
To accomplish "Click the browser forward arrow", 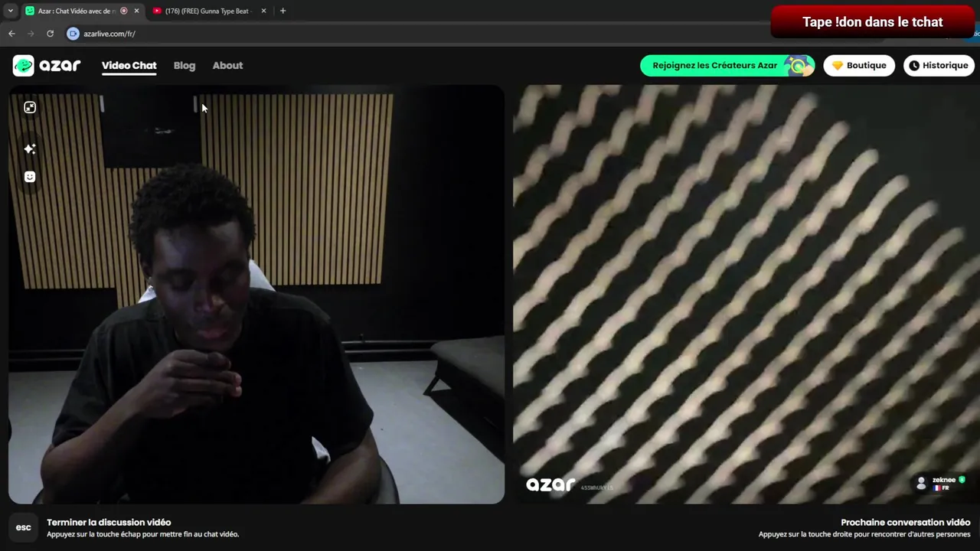I will pyautogui.click(x=31, y=34).
